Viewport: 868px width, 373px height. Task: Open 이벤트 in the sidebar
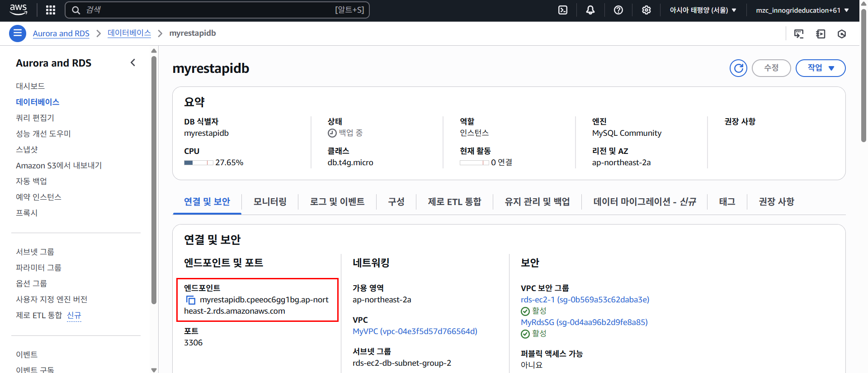(x=27, y=354)
